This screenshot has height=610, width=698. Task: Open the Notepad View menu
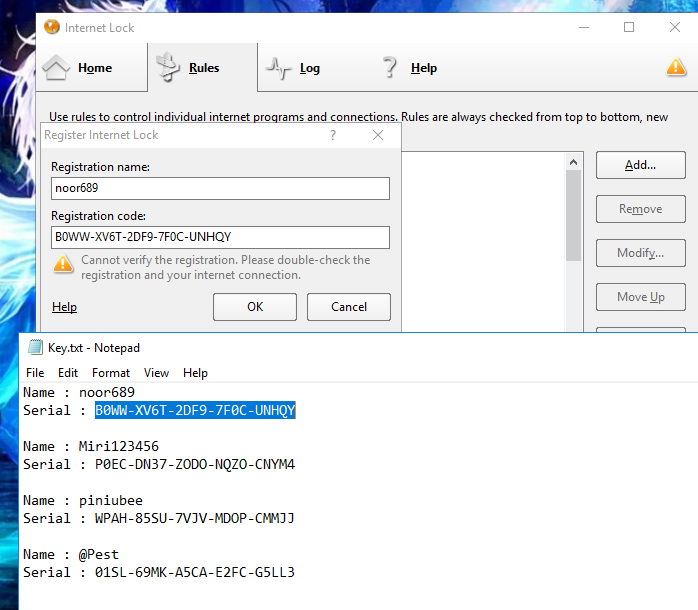156,373
